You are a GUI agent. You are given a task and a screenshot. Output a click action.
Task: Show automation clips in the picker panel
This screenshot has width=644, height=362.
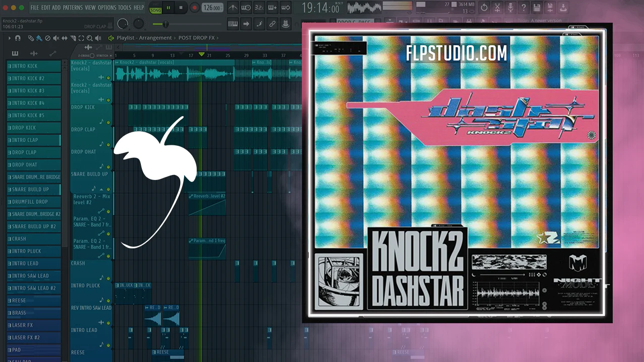tap(52, 53)
